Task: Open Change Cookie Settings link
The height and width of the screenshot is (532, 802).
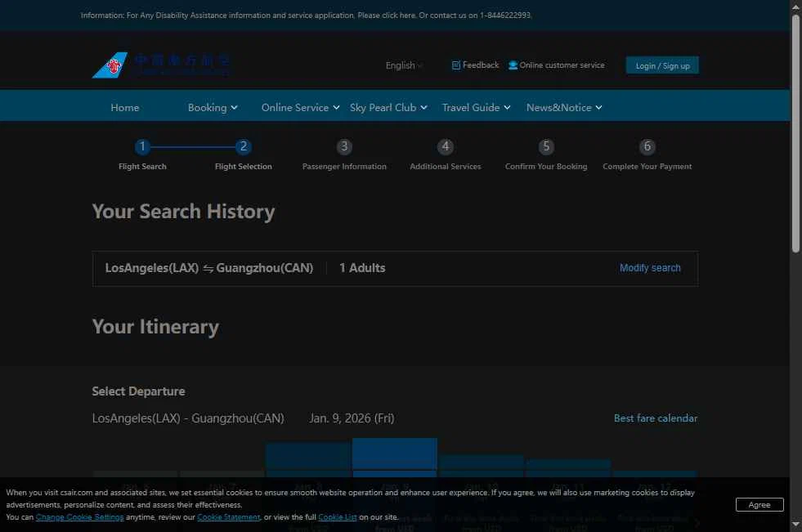Action: pos(80,517)
